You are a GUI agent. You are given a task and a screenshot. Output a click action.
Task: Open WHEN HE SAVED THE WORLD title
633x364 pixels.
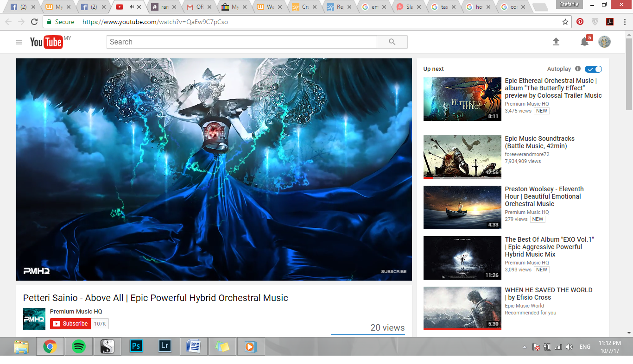tap(549, 294)
